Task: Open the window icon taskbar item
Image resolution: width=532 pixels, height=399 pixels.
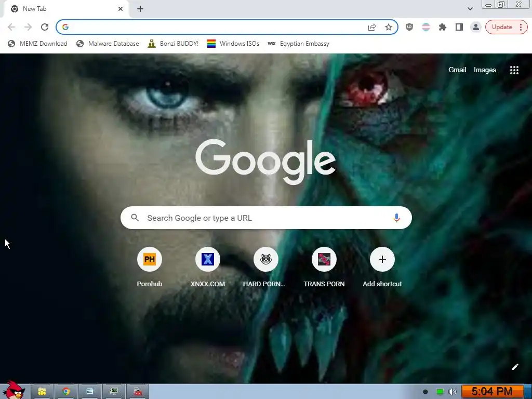Action: coord(90,392)
